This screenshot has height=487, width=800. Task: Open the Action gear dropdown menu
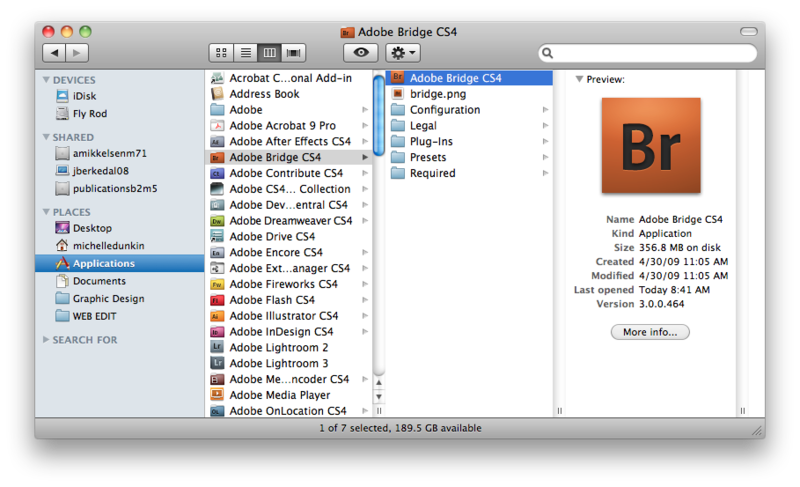(403, 52)
